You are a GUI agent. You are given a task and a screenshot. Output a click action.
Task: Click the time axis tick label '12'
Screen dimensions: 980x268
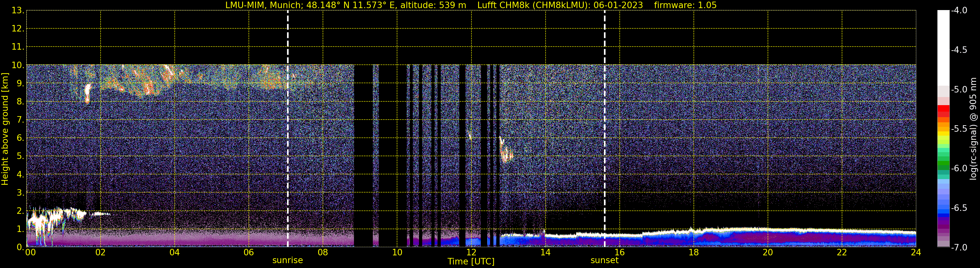471,252
